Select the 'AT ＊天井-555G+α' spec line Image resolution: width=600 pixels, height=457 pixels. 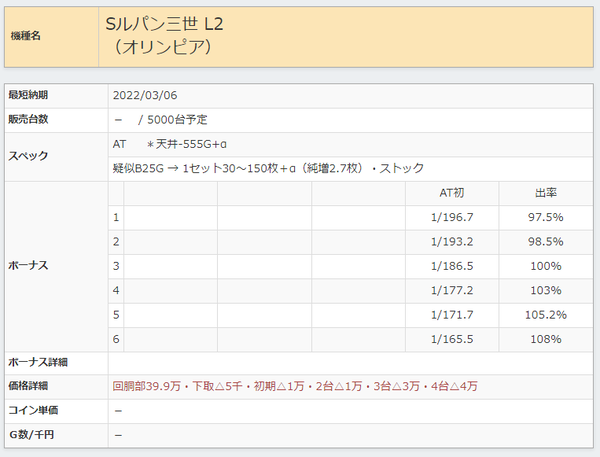[x=170, y=144]
